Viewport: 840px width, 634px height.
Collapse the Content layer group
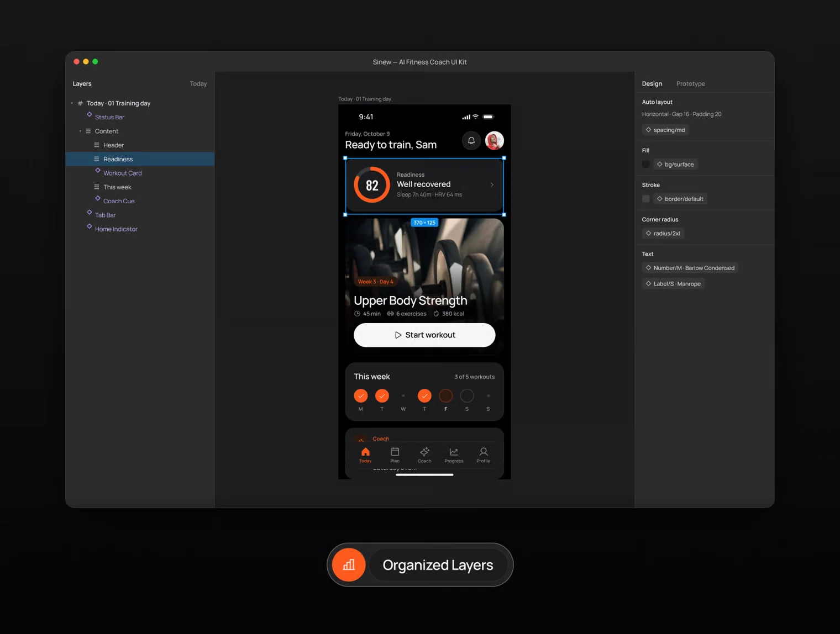click(80, 131)
